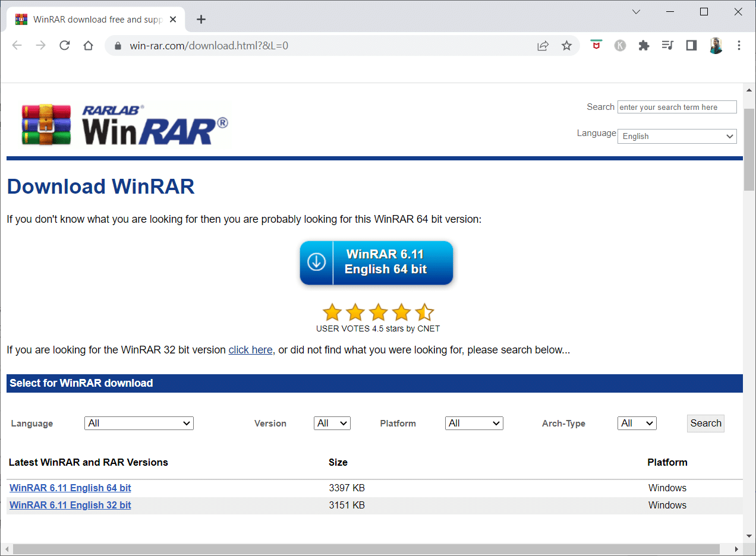Image resolution: width=756 pixels, height=556 pixels.
Task: Click the CNET star rating graphic
Action: tap(378, 312)
